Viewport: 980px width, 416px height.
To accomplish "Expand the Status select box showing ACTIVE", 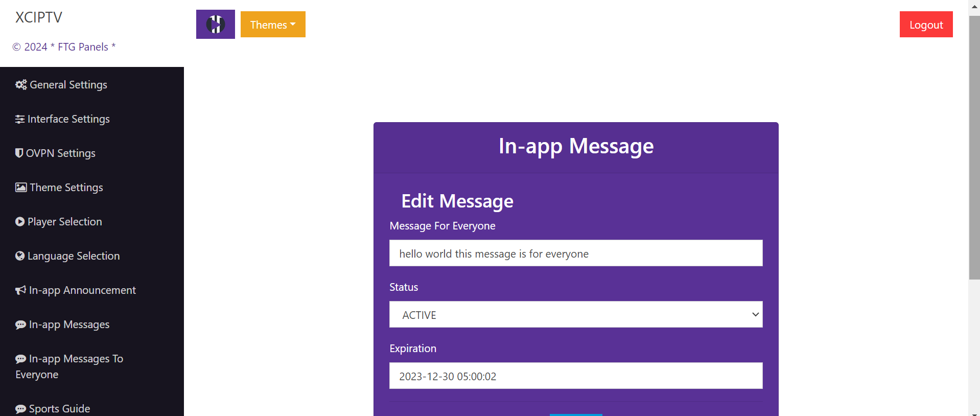I will (575, 314).
